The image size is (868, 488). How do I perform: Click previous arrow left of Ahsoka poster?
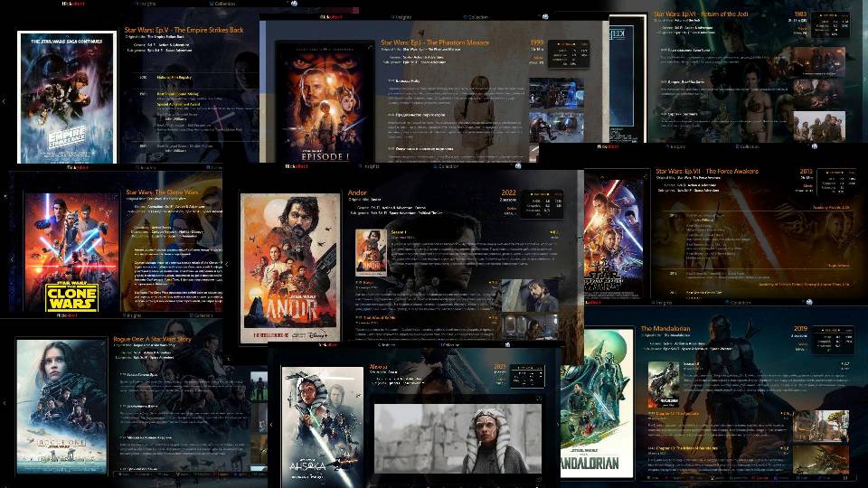(272, 425)
